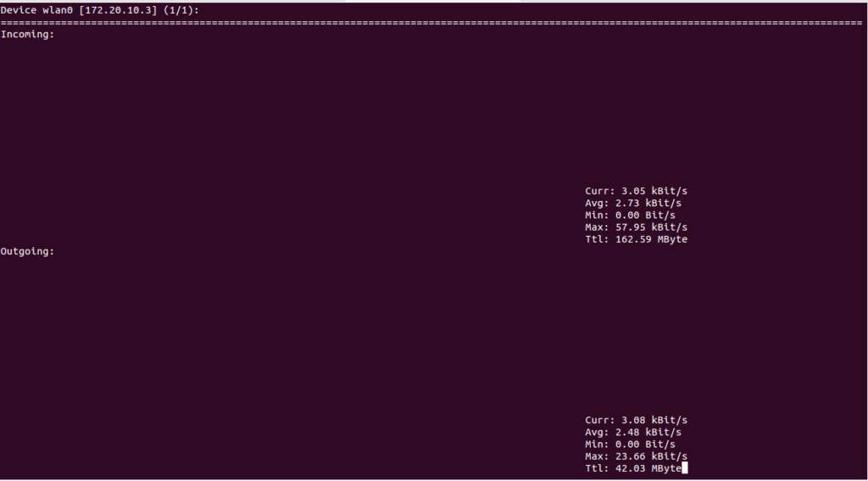
Task: Select the 'Incoming:' section label
Action: 28,34
